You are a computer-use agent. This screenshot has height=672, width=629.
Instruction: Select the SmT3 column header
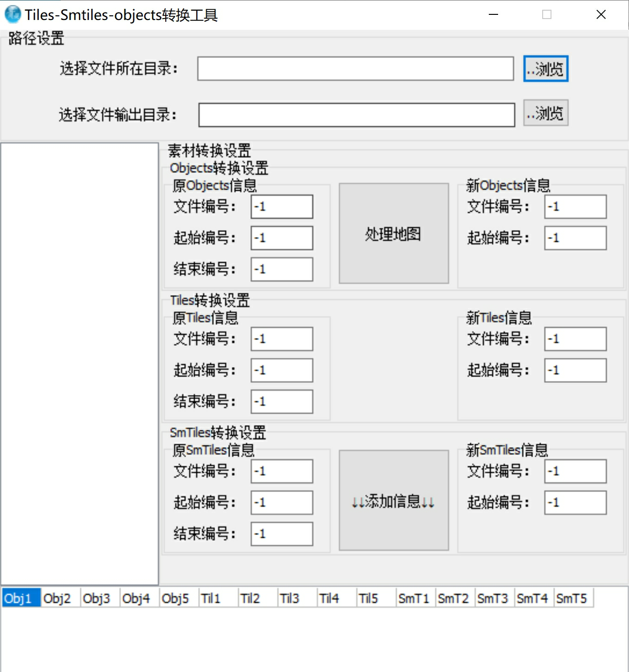[x=495, y=598]
